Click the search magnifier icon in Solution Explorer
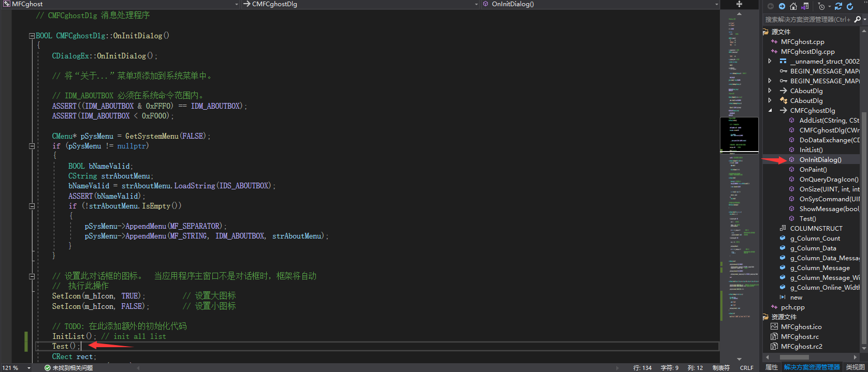The width and height of the screenshot is (868, 372). [x=857, y=19]
